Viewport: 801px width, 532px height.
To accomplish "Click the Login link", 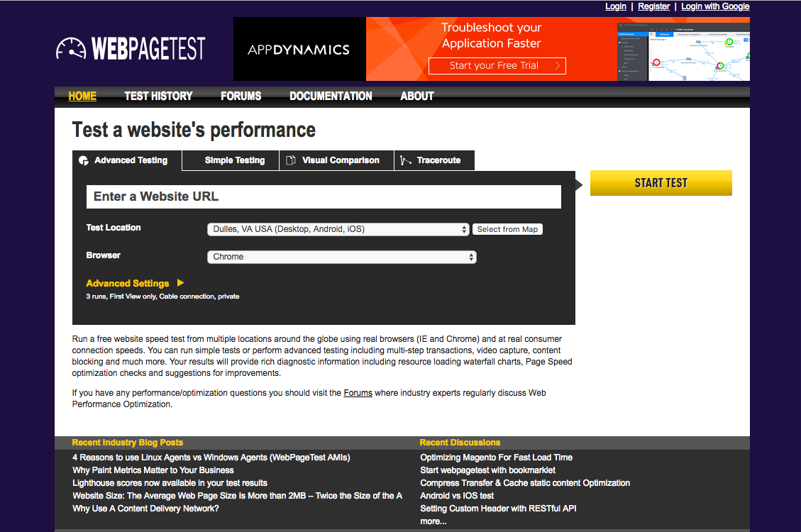I will click(x=616, y=6).
